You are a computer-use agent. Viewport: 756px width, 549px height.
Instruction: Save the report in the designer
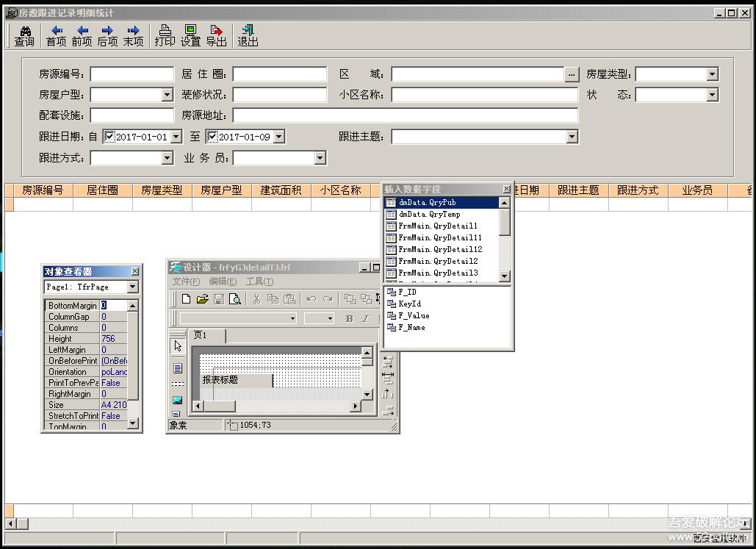pyautogui.click(x=219, y=300)
